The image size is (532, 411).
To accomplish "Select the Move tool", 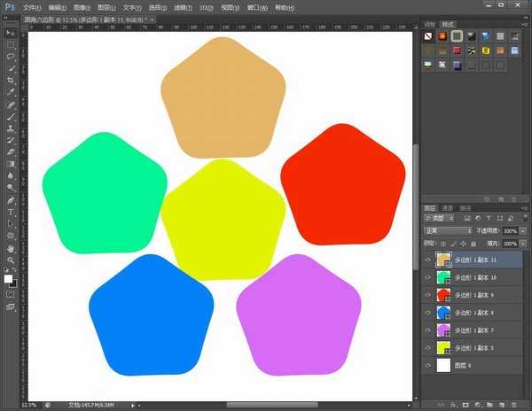I will coord(11,32).
